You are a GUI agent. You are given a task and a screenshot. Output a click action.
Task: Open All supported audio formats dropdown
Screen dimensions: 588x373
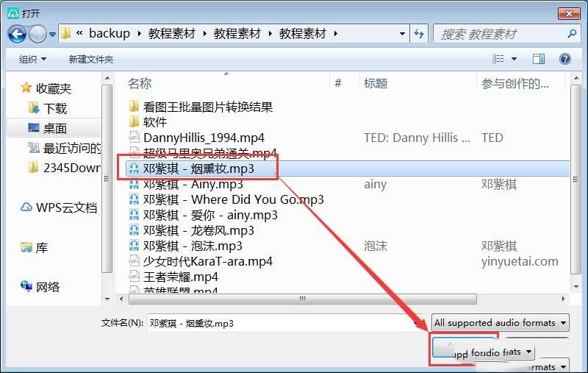[x=500, y=323]
